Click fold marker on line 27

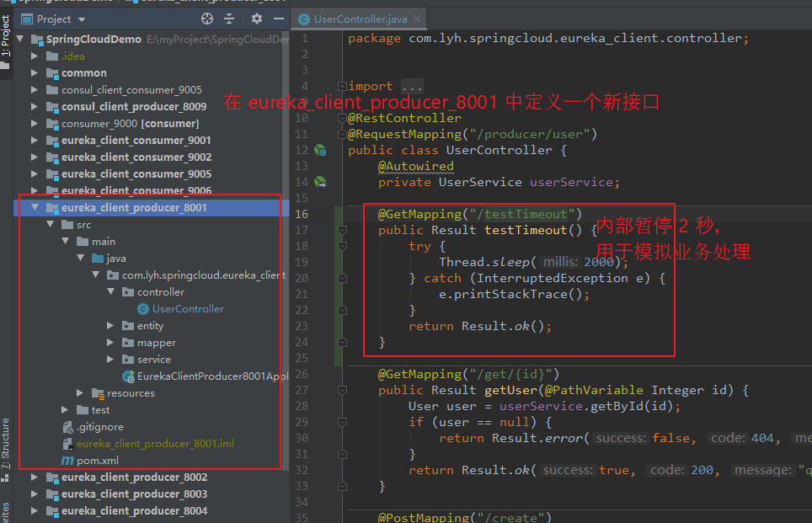[342, 390]
